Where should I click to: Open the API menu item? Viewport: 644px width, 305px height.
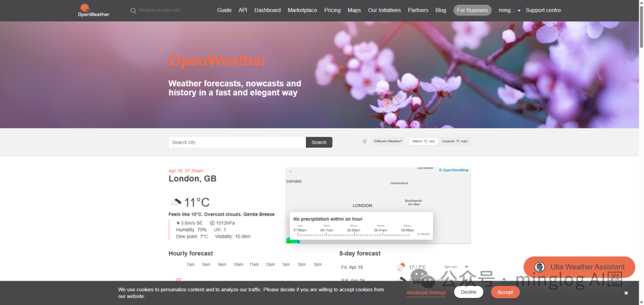point(243,10)
